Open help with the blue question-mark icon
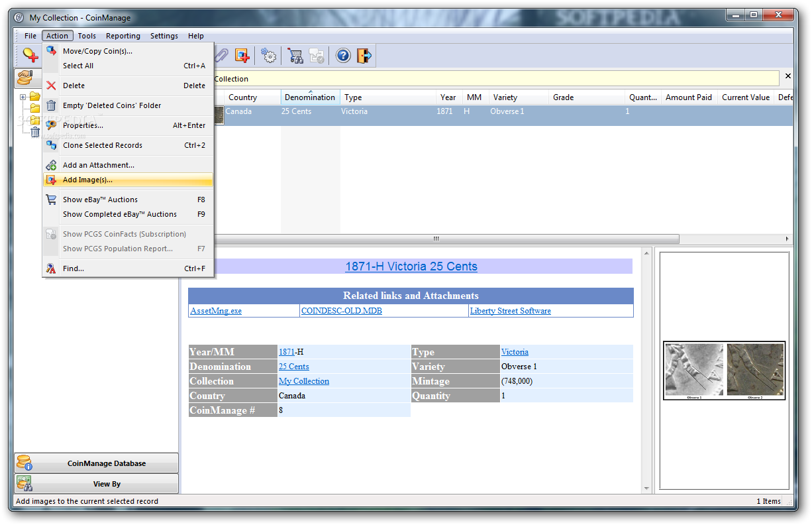This screenshot has width=812, height=525. [343, 56]
